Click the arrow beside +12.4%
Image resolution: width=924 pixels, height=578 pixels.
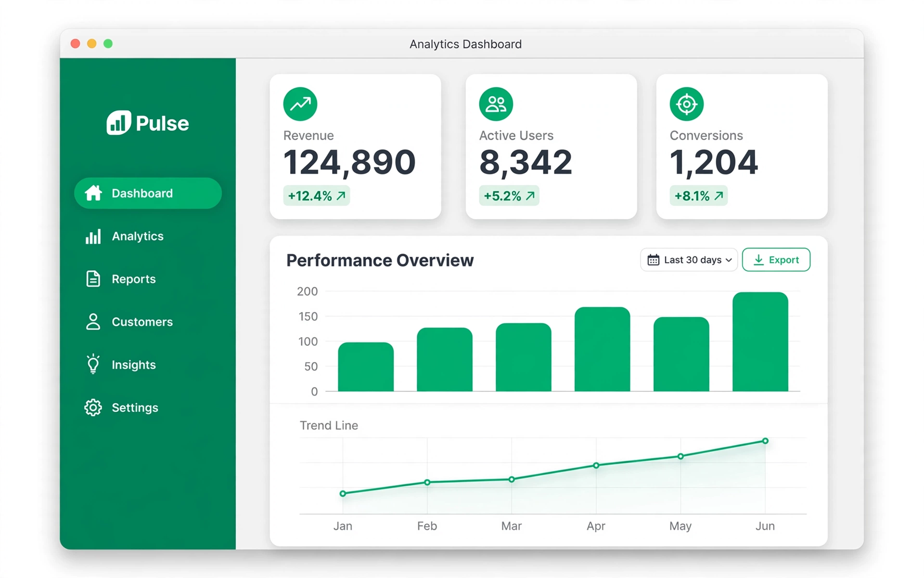[x=341, y=196]
